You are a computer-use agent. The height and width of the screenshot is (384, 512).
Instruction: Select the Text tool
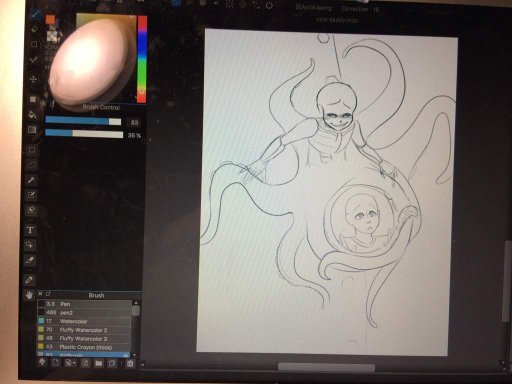[30, 230]
